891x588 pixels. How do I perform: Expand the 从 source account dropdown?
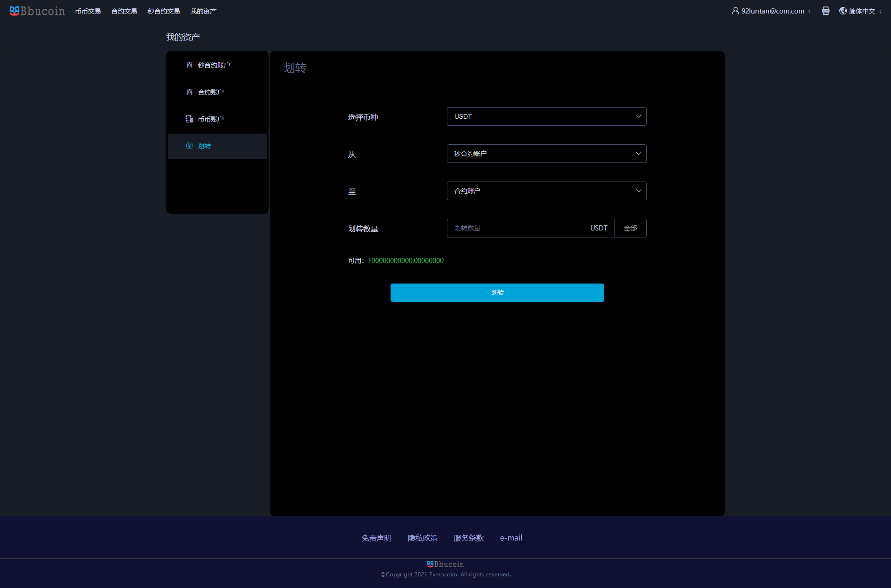coord(546,154)
